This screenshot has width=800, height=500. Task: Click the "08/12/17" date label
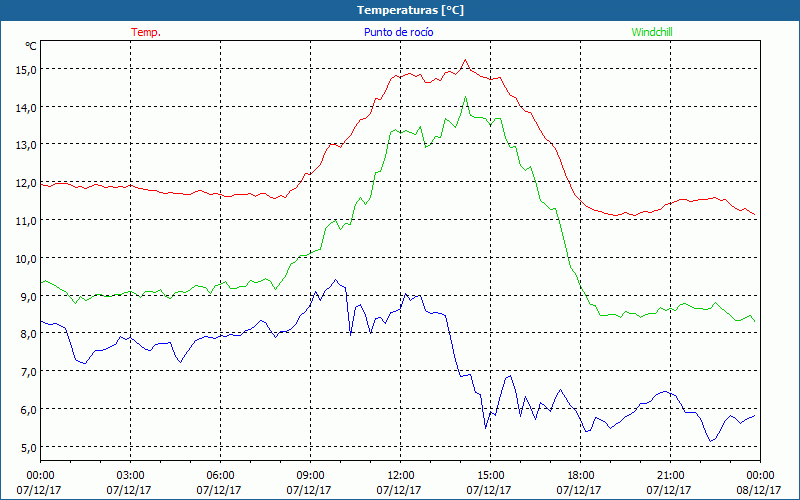click(759, 490)
